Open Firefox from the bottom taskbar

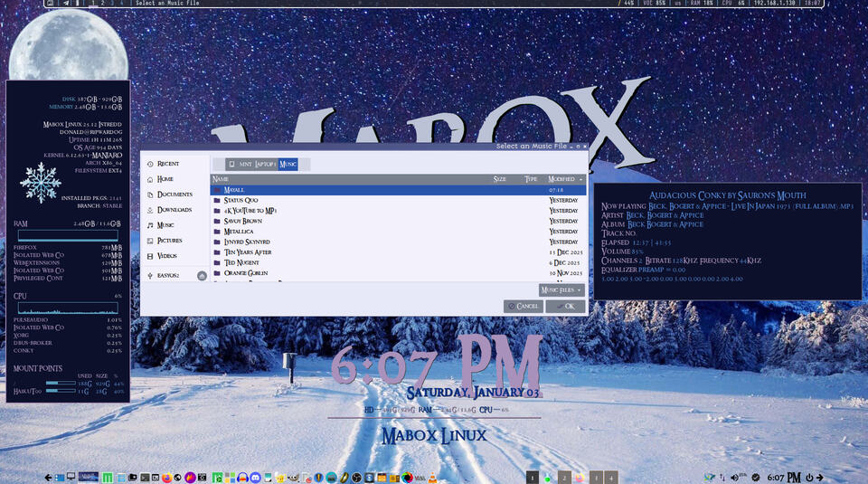coord(166,477)
